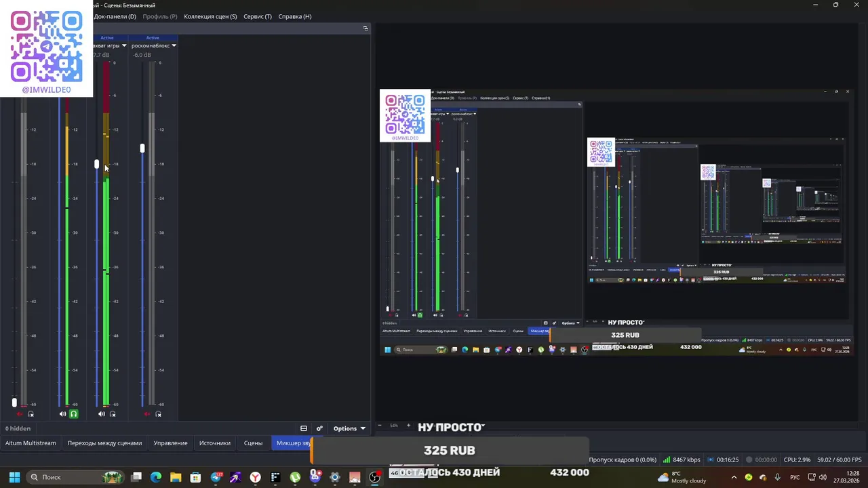This screenshot has width=868, height=488.
Task: Click the green bitrate bars icon in status bar
Action: point(667,460)
